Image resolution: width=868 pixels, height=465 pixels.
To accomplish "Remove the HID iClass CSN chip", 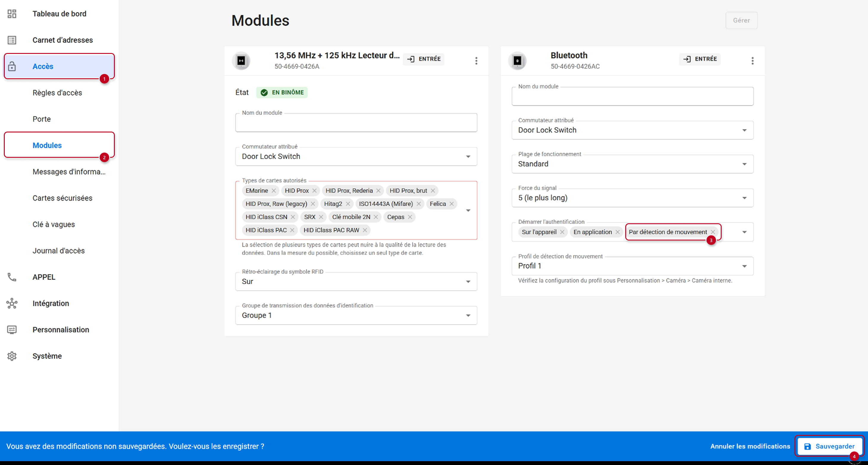I will (293, 217).
